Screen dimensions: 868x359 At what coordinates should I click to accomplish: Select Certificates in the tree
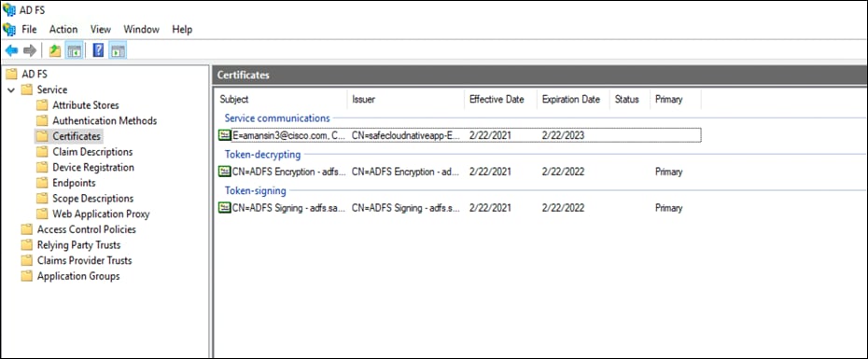coord(77,136)
